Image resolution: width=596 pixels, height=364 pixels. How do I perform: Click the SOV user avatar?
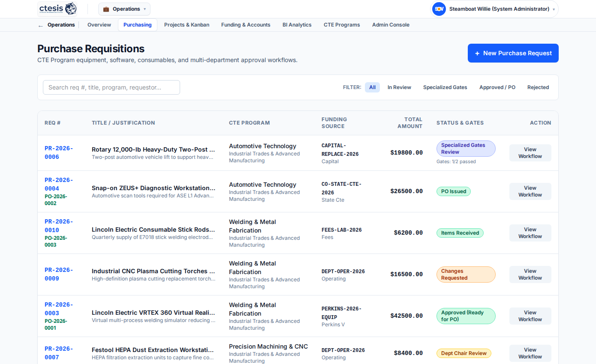(439, 9)
